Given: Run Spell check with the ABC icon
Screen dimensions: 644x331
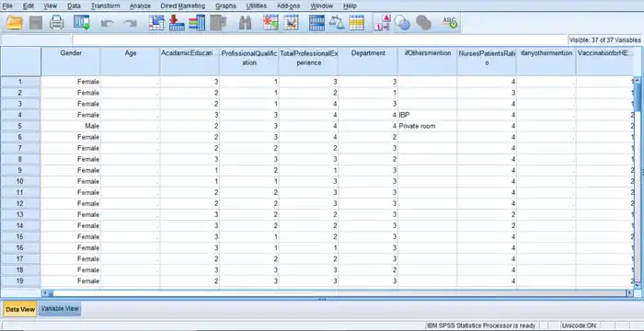Looking at the screenshot, I should point(449,23).
